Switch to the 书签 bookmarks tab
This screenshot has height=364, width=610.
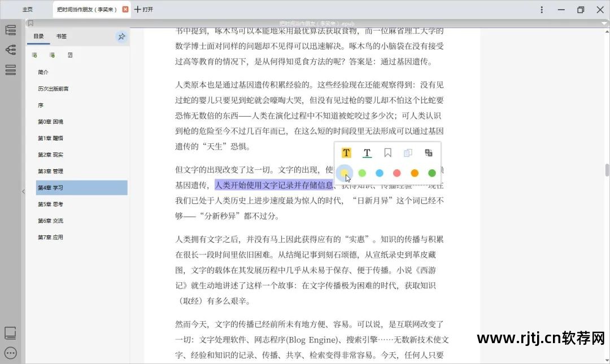point(62,36)
